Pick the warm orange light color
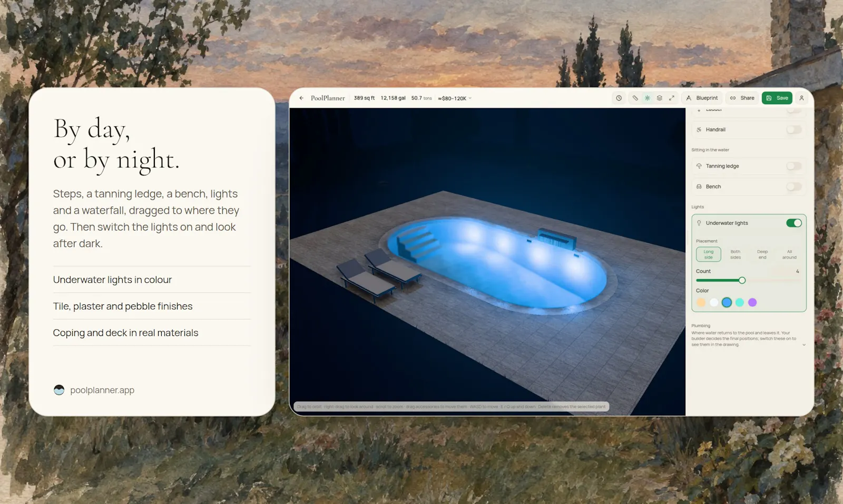Image resolution: width=843 pixels, height=504 pixels. [x=701, y=302]
